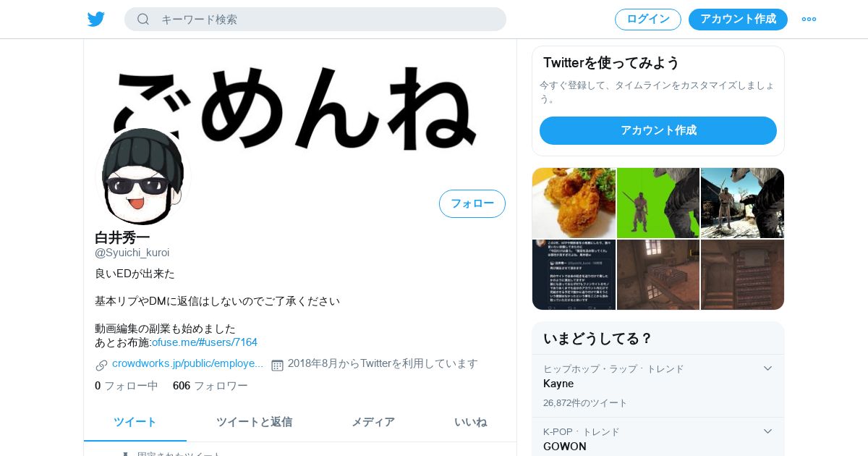The height and width of the screenshot is (456, 868).
Task: Open the fried chicken photo thumbnail
Action: (x=574, y=203)
